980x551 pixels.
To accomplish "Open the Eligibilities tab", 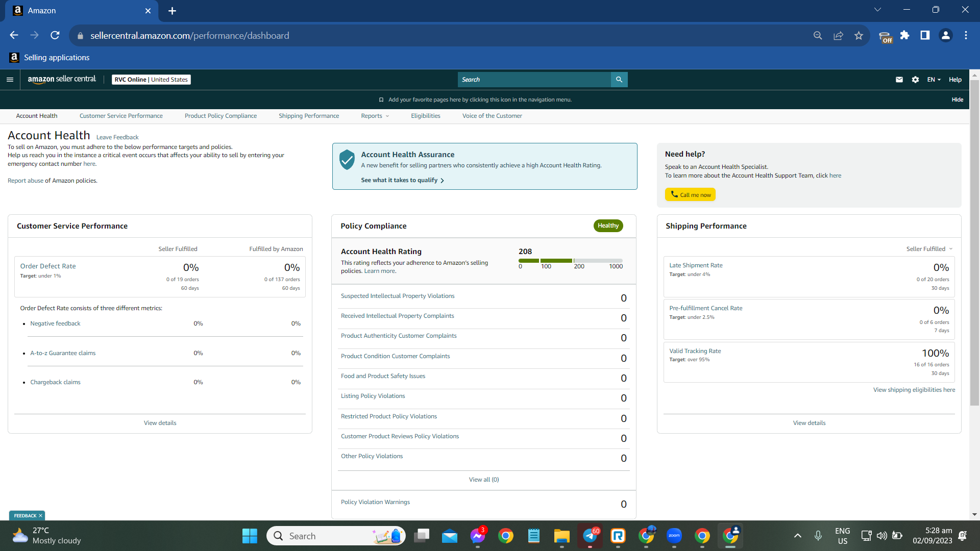I will click(x=426, y=116).
